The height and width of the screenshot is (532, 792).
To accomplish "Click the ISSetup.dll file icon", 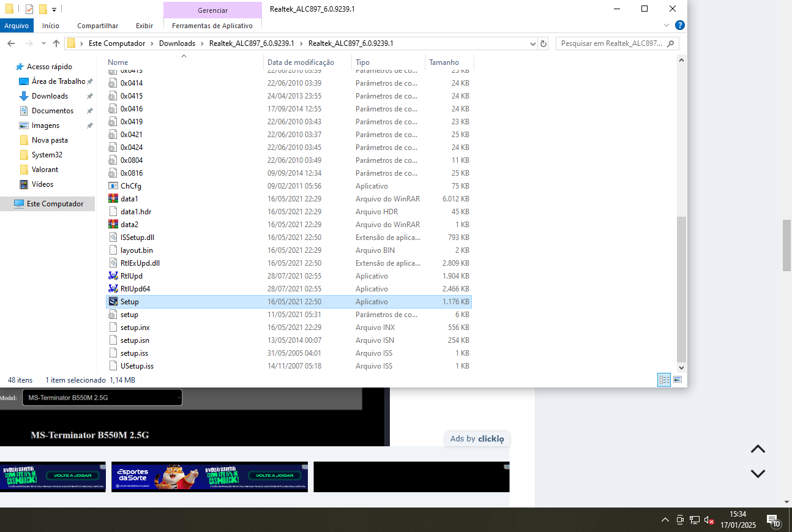I will click(x=113, y=238).
